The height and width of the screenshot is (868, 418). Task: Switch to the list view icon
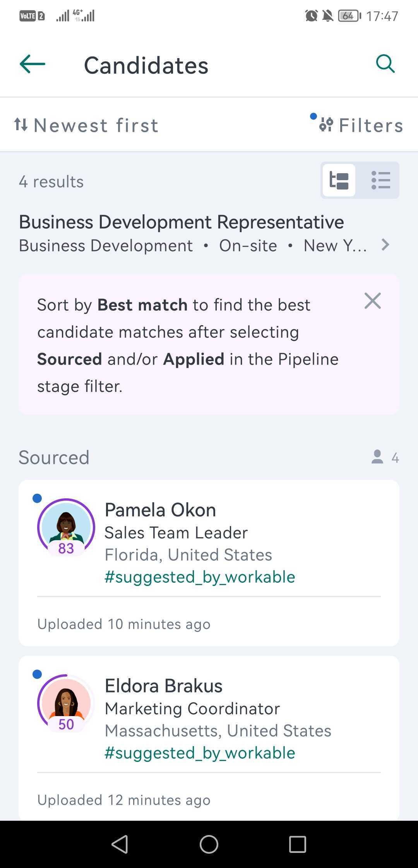380,180
